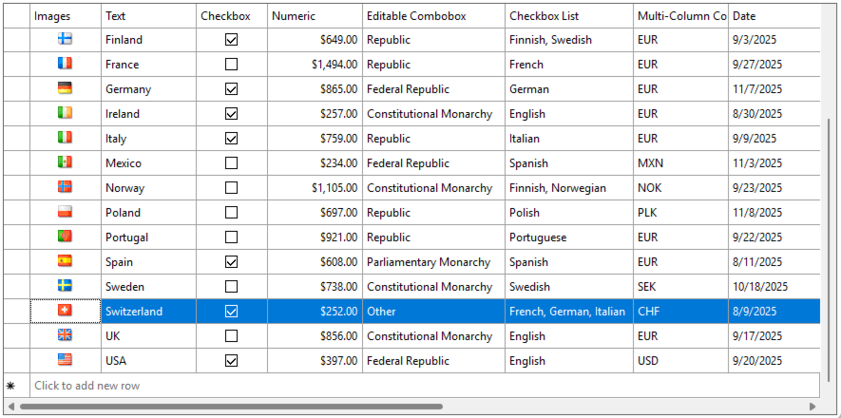
Task: Select the Germany flag image
Action: (x=65, y=88)
